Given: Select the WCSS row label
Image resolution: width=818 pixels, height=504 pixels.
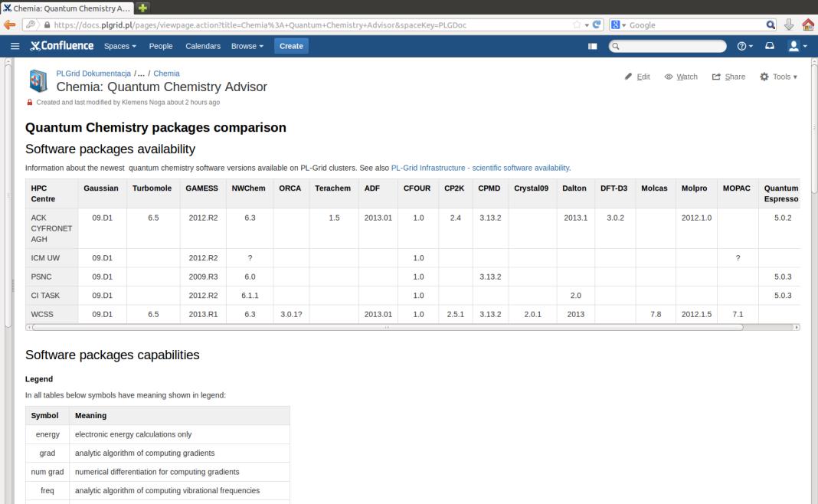Looking at the screenshot, I should [x=51, y=314].
